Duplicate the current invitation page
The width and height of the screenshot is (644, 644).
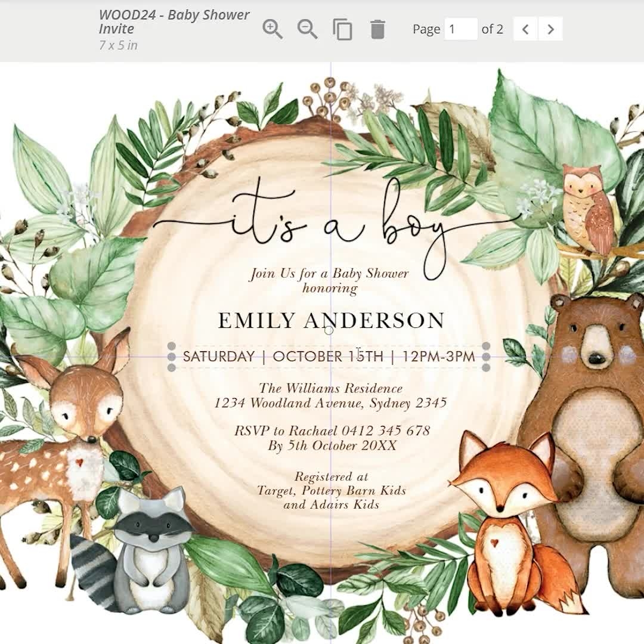point(343,29)
